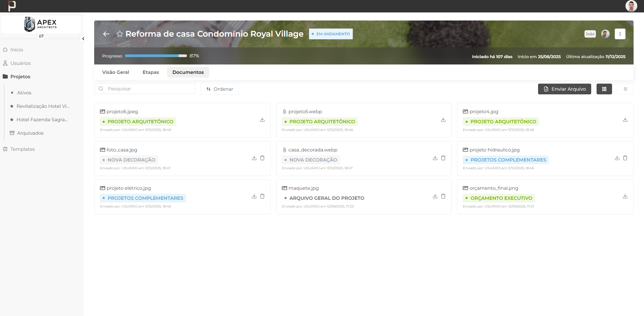
Task: Focus the Pesquisar search field
Action: 148,89
